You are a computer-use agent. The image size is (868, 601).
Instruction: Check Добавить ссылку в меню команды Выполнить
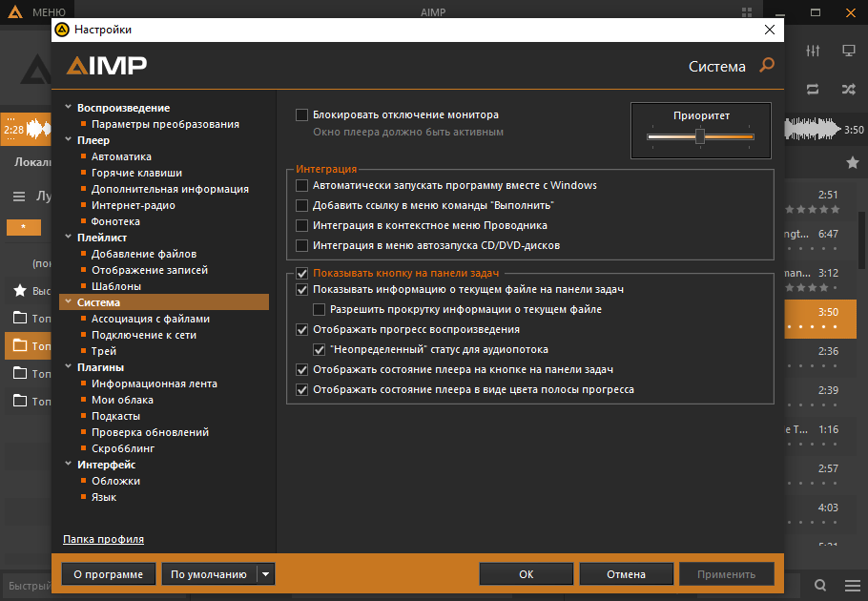[301, 205]
